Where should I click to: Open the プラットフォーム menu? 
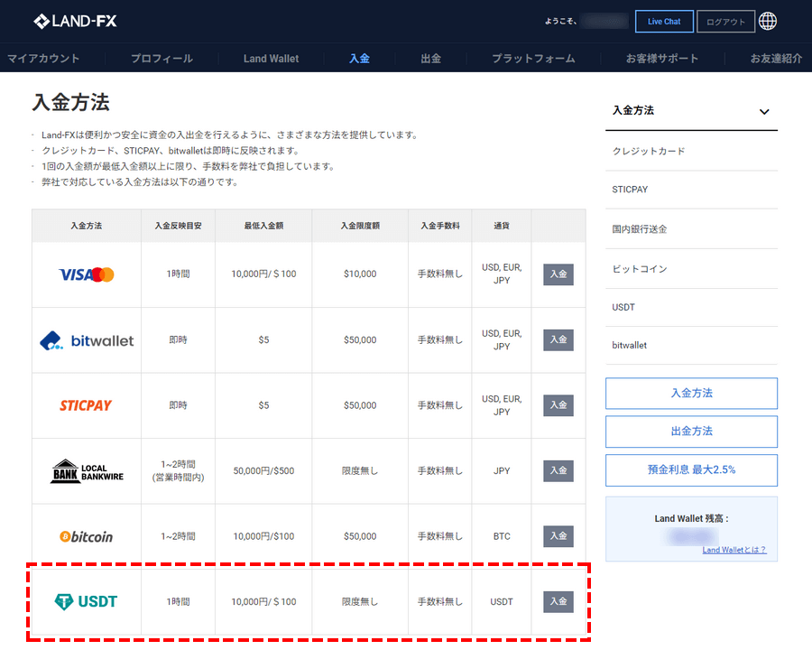[x=533, y=59]
